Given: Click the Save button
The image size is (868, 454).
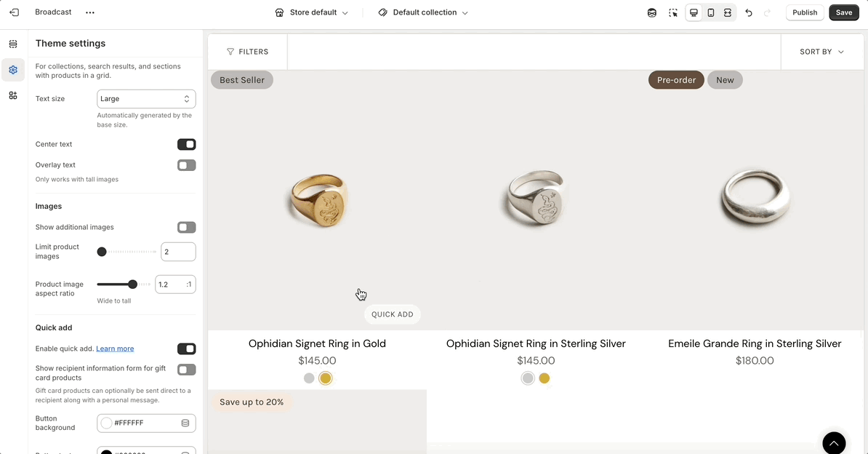Looking at the screenshot, I should click(x=843, y=12).
